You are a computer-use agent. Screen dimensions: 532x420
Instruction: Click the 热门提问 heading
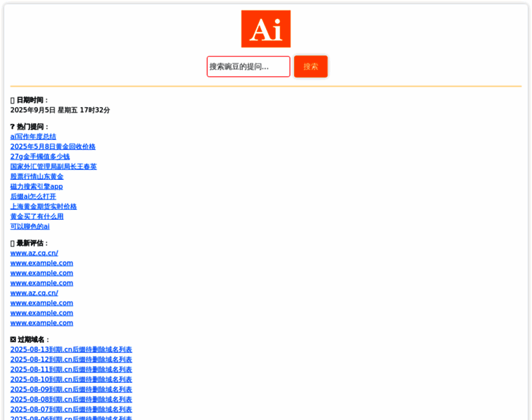30,127
